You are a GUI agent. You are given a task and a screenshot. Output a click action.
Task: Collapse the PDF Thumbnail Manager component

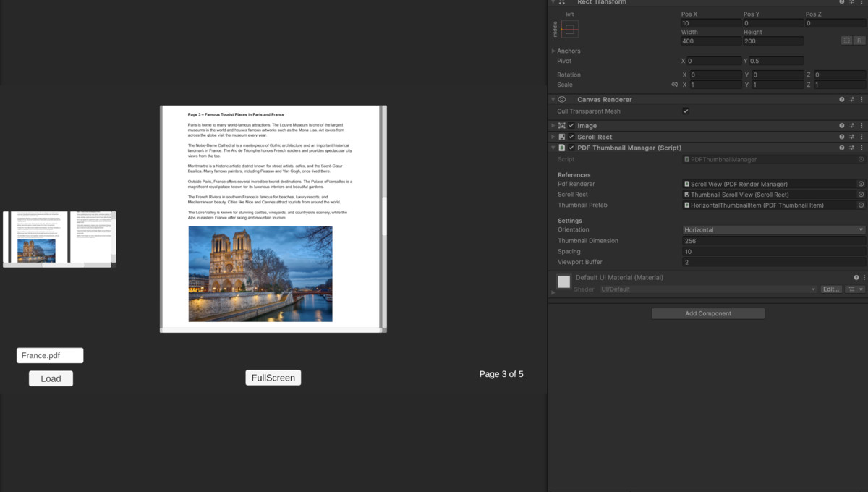tap(553, 148)
